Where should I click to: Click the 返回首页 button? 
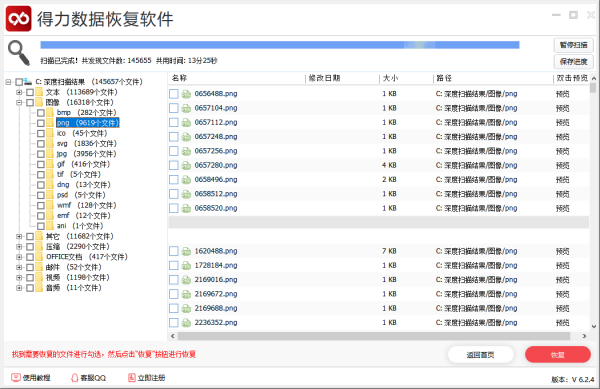(x=480, y=355)
